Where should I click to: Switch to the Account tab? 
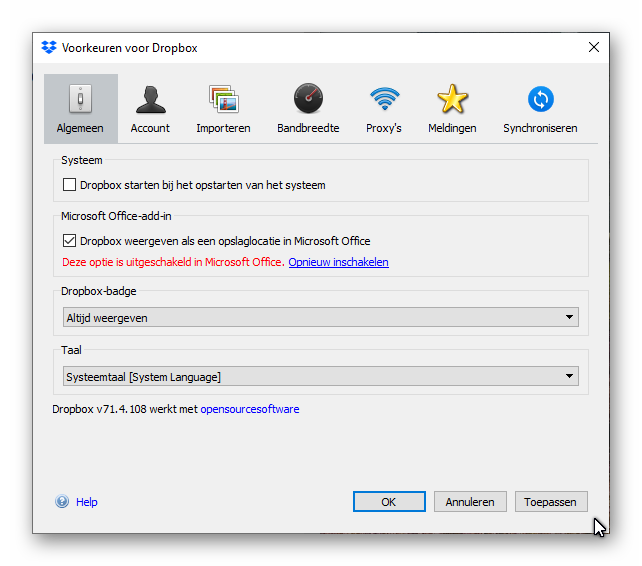point(150,109)
